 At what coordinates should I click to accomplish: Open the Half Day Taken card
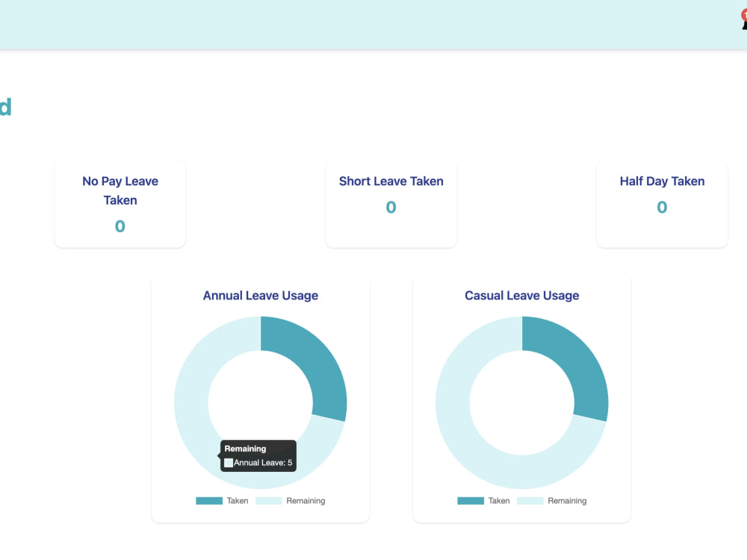click(662, 205)
